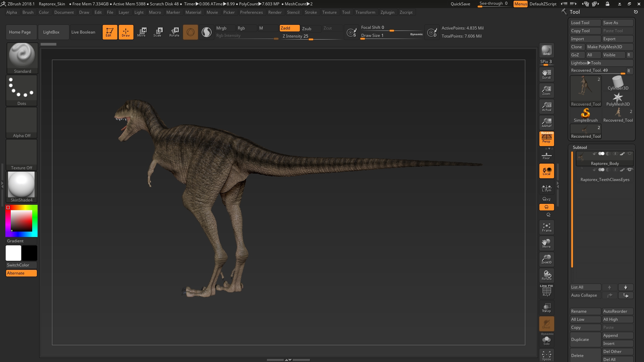Viewport: 644px width, 362px height.
Task: Click Make PolyMesh3D button
Action: click(x=609, y=47)
